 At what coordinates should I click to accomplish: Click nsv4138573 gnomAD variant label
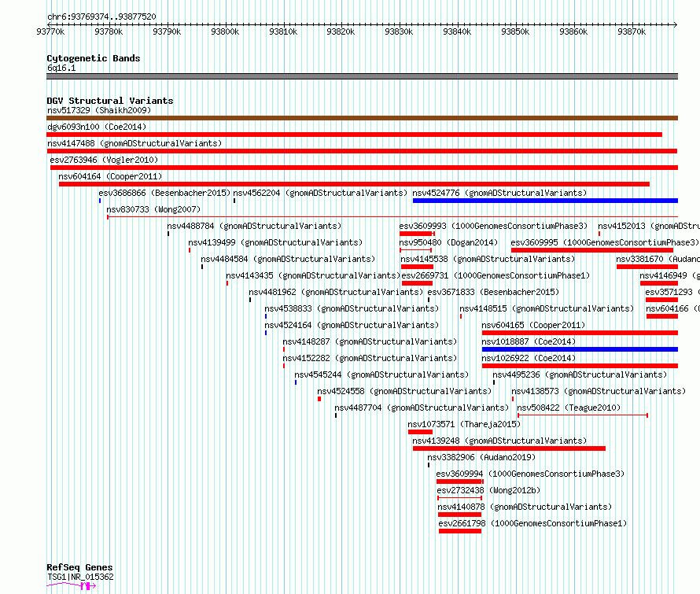point(599,391)
